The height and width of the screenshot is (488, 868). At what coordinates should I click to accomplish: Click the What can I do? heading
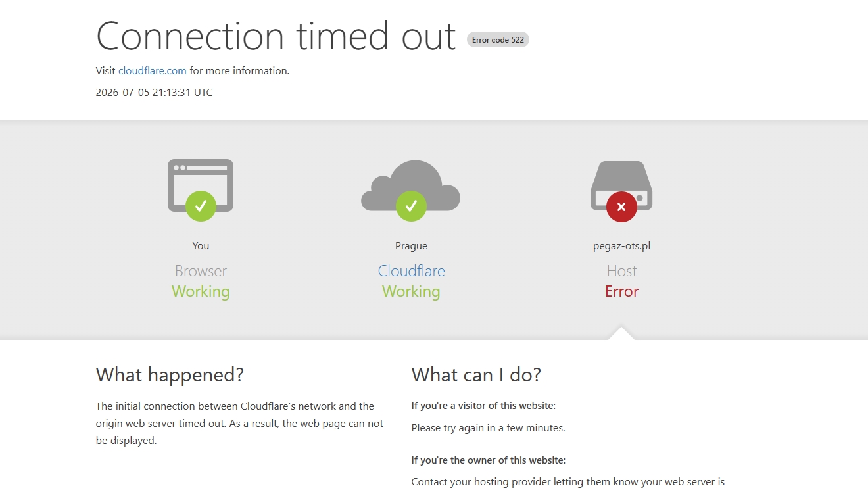pos(476,375)
